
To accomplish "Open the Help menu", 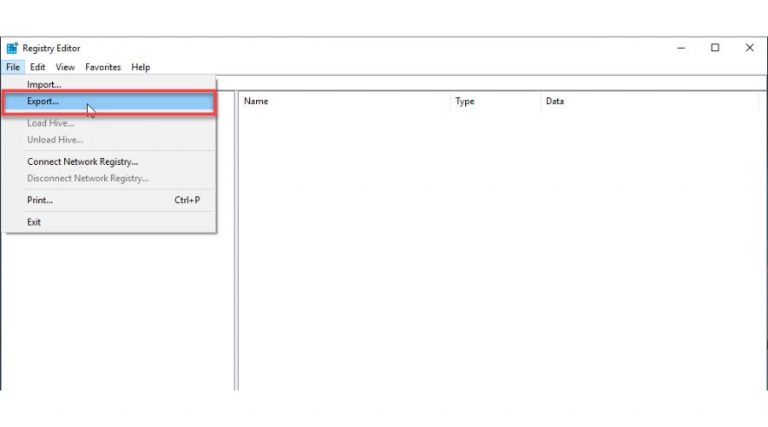I will coord(141,67).
